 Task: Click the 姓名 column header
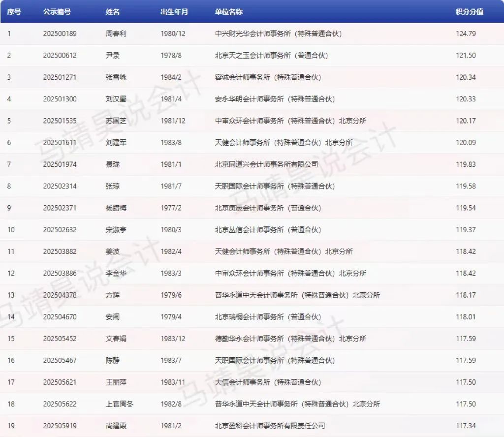coord(113,12)
